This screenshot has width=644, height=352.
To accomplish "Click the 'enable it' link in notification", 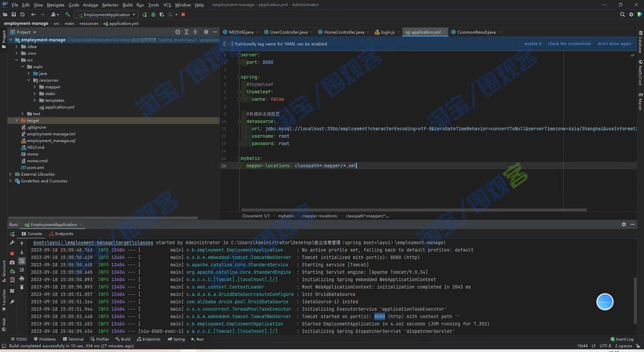I will coord(533,44).
